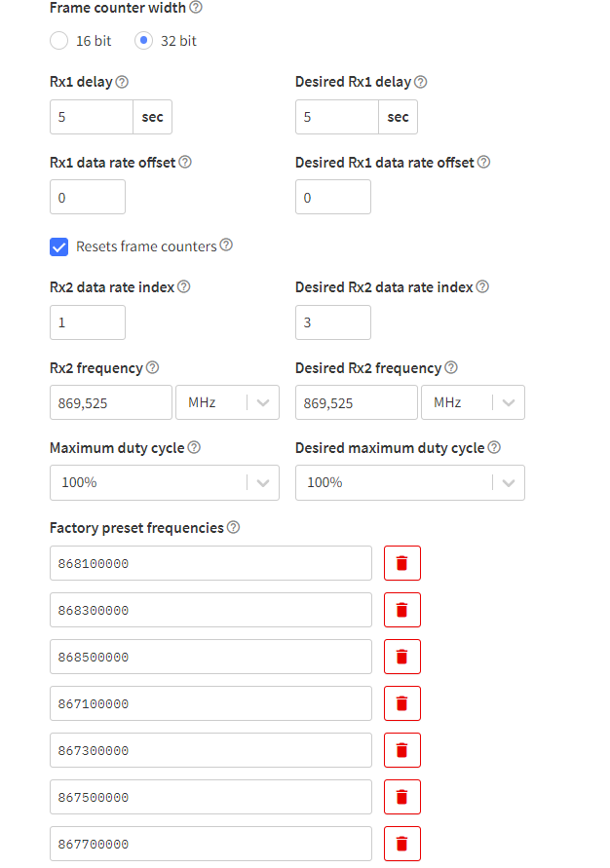Remove the 867700000 frequency entry
Image resolution: width=610 pixels, height=868 pixels.
pos(402,844)
